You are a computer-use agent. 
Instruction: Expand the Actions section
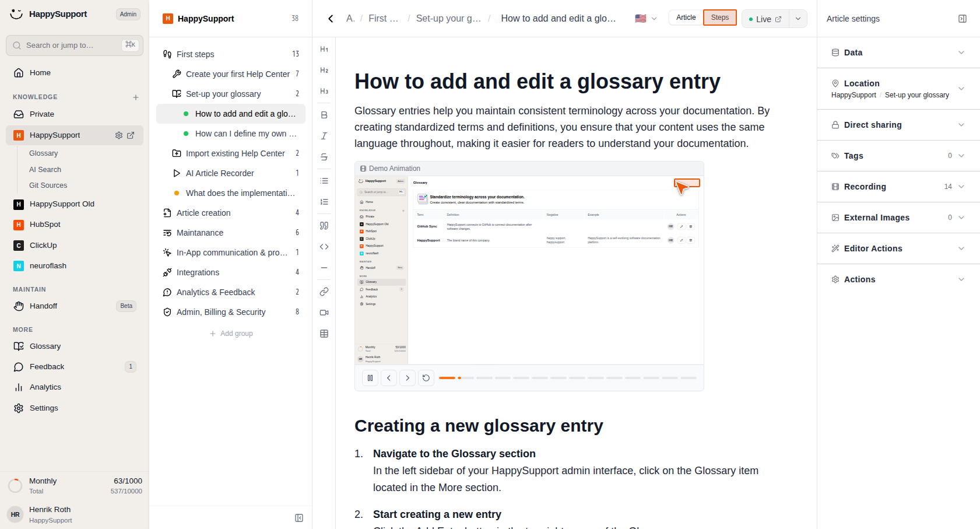898,279
